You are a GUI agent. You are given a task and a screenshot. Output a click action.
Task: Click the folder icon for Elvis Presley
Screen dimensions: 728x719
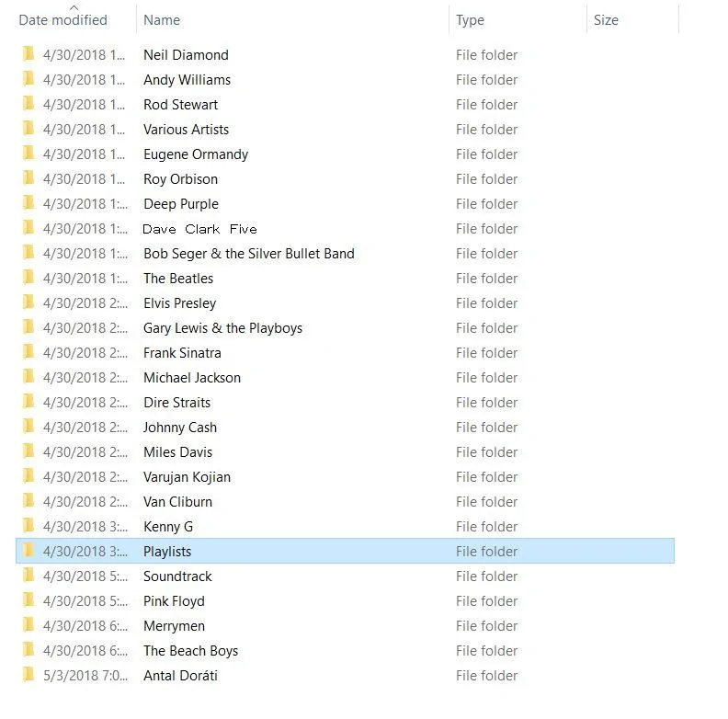[x=28, y=302]
